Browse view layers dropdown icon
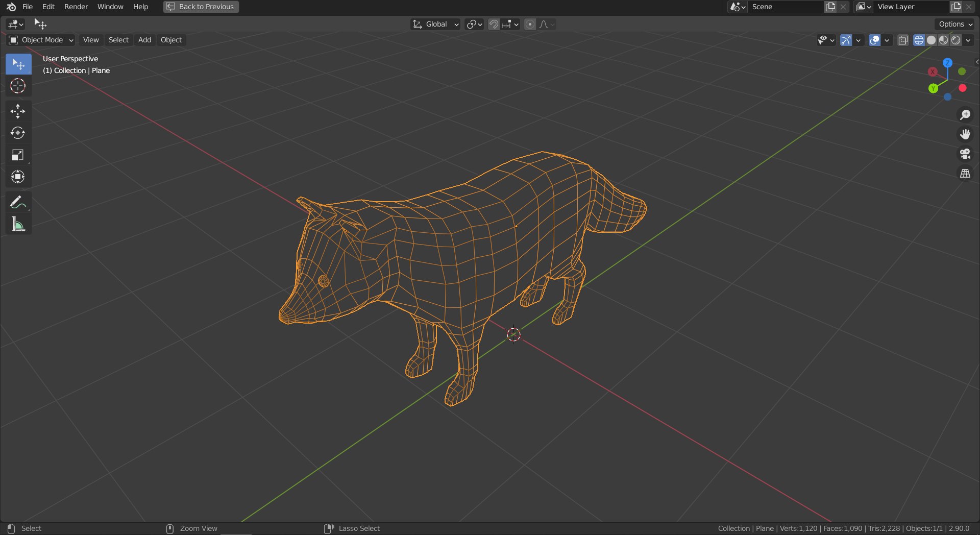The image size is (980, 535). (863, 7)
